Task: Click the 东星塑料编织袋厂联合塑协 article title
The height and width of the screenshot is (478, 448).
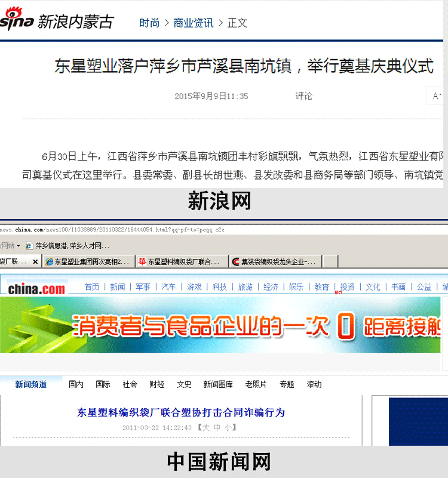Action: point(181,412)
